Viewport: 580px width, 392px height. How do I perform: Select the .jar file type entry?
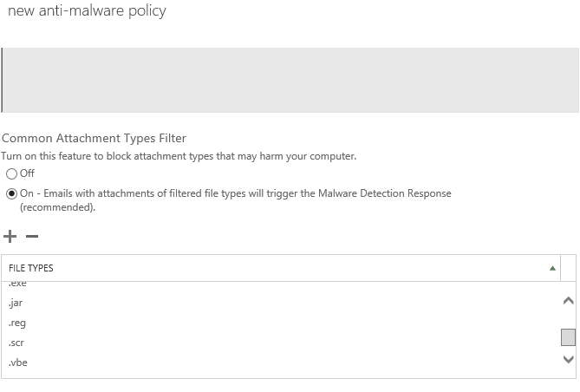16,303
